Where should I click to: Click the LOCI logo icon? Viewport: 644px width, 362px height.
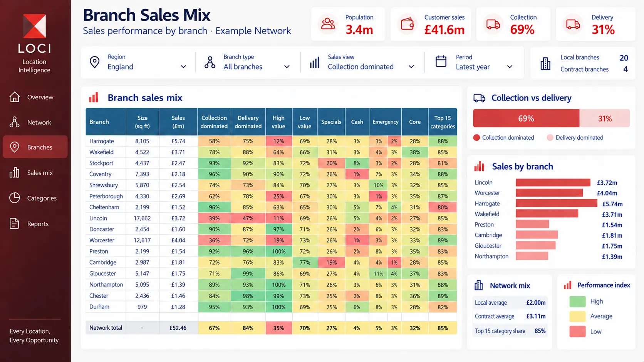point(34,26)
